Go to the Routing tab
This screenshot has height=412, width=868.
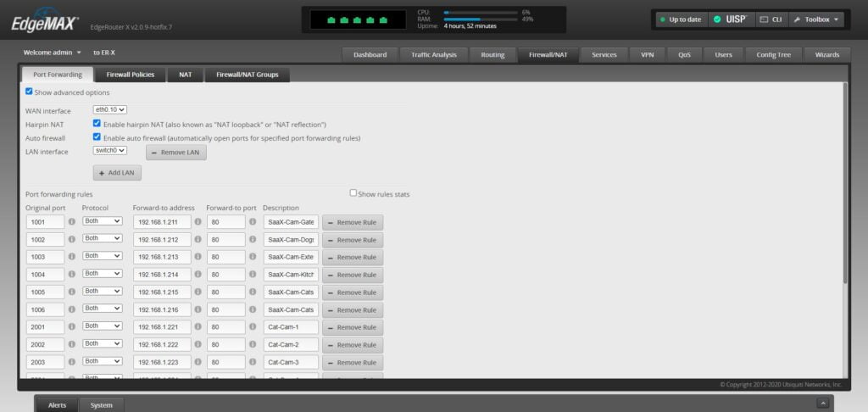point(492,55)
